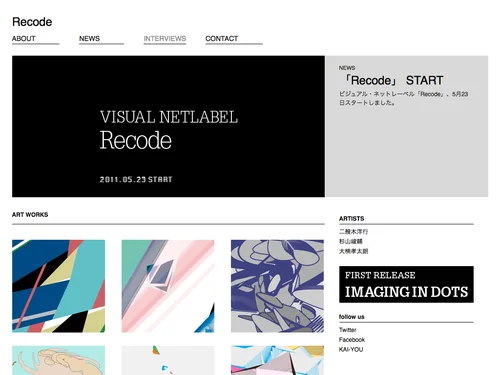Follow the Twitter link

click(x=348, y=330)
